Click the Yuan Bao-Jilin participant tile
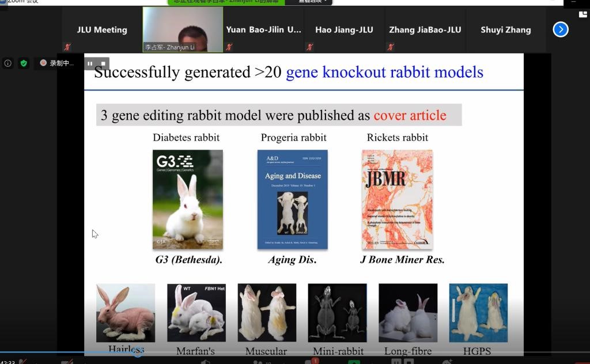 point(263,30)
